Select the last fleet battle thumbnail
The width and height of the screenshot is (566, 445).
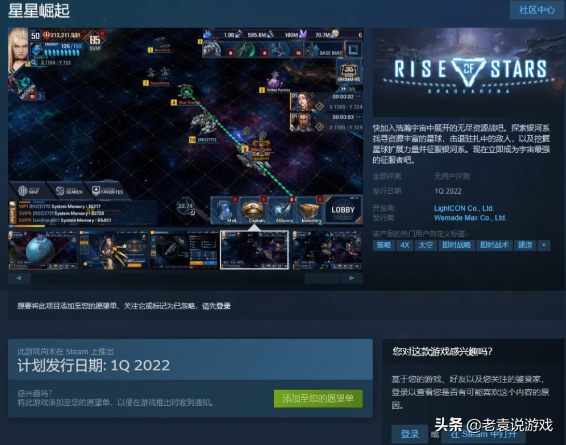[x=327, y=250]
